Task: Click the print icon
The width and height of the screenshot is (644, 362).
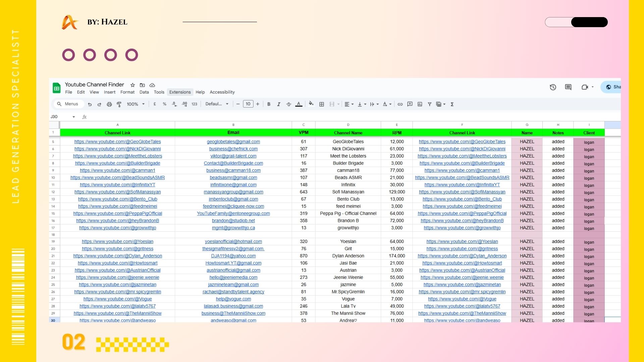Action: (109, 104)
